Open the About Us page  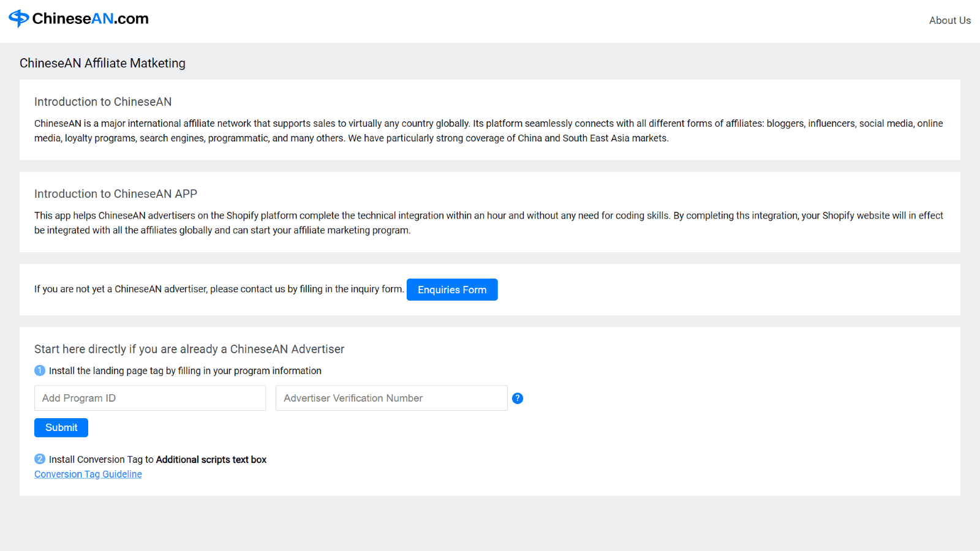tap(949, 20)
